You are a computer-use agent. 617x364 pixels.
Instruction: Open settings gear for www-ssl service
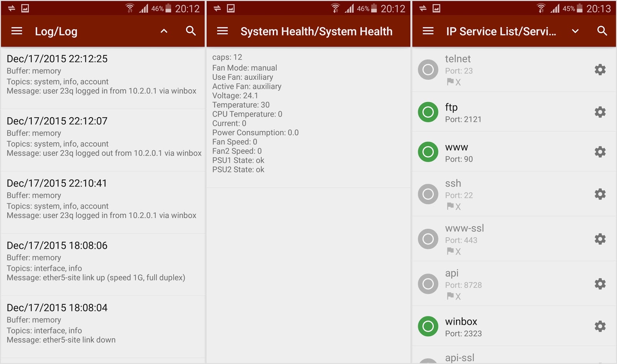[x=600, y=239]
